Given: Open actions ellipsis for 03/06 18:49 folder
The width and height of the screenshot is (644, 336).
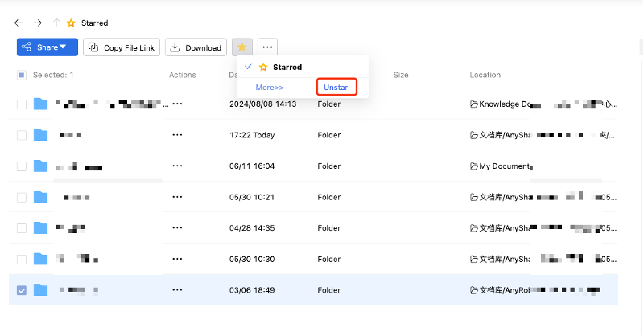Looking at the screenshot, I should click(177, 290).
